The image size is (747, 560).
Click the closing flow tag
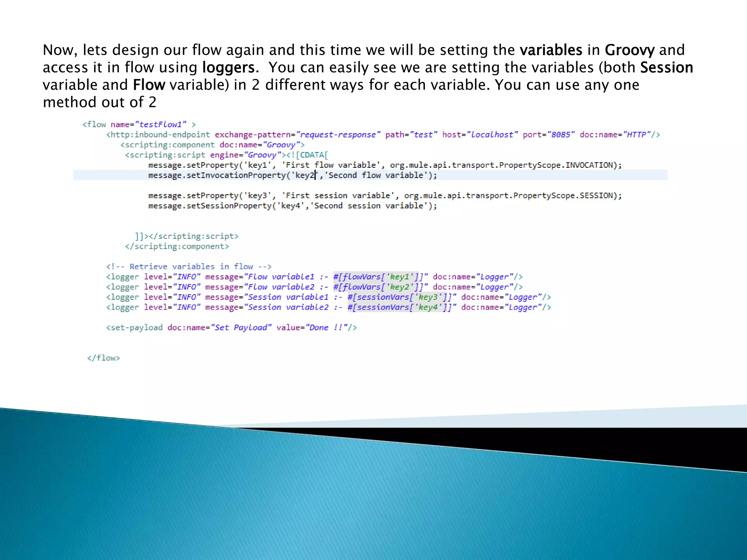pyautogui.click(x=104, y=358)
